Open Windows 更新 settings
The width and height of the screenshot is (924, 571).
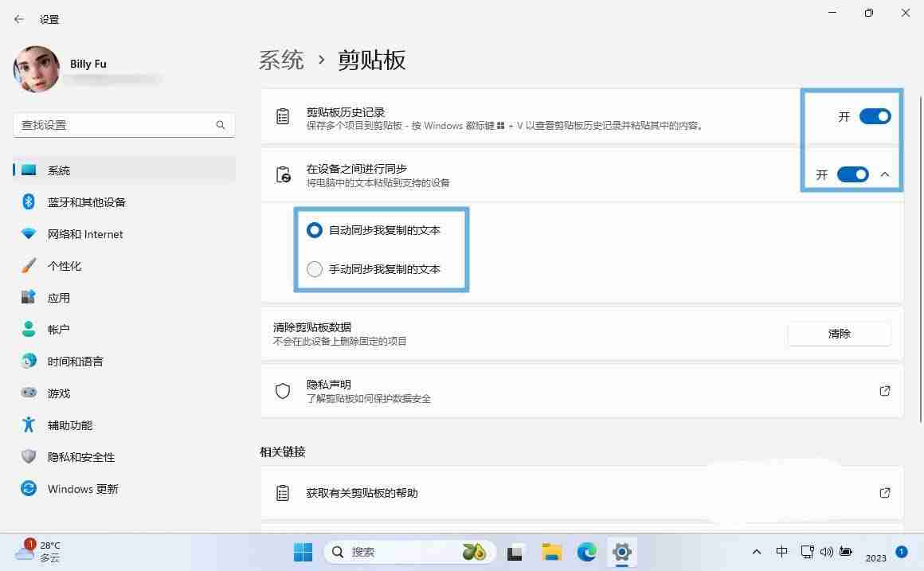tap(82, 488)
